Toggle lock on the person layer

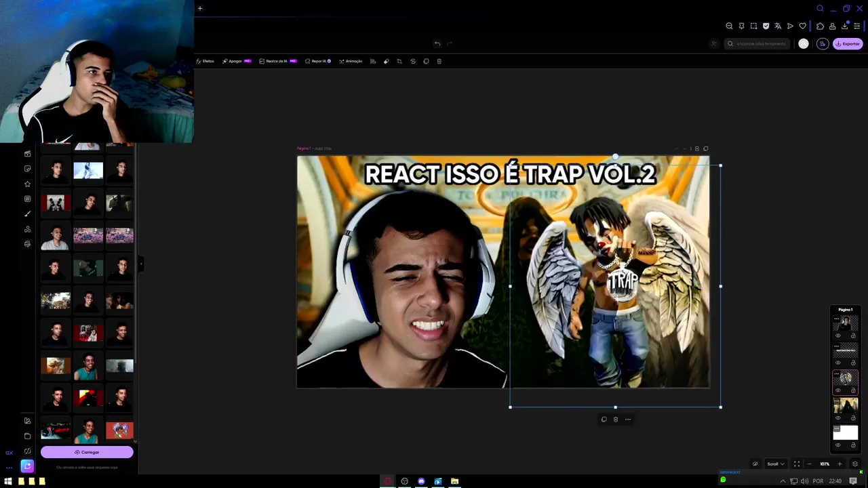pyautogui.click(x=853, y=335)
